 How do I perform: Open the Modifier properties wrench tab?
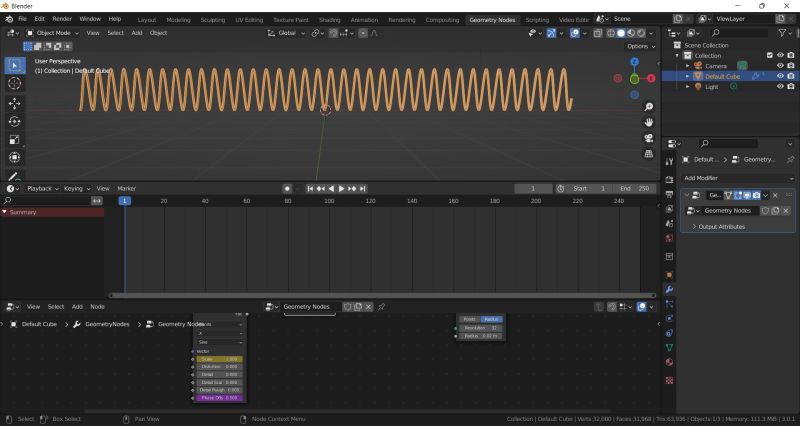(x=669, y=289)
